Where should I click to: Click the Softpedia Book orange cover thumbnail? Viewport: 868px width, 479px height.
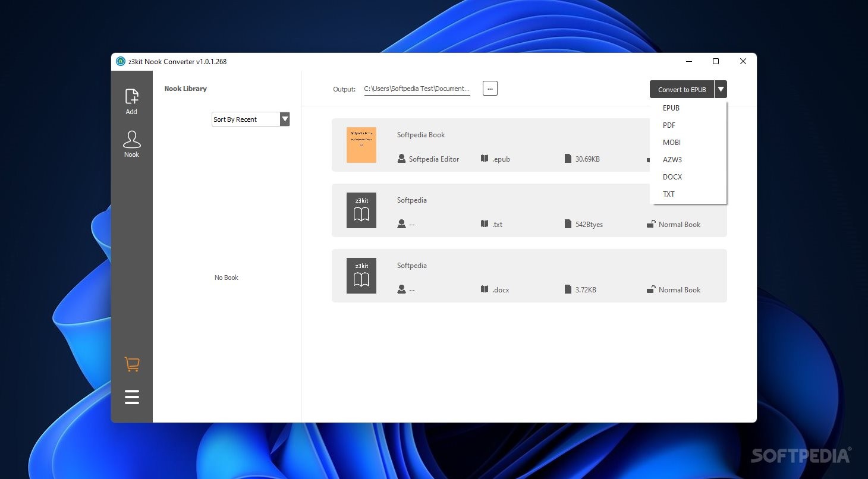[361, 145]
